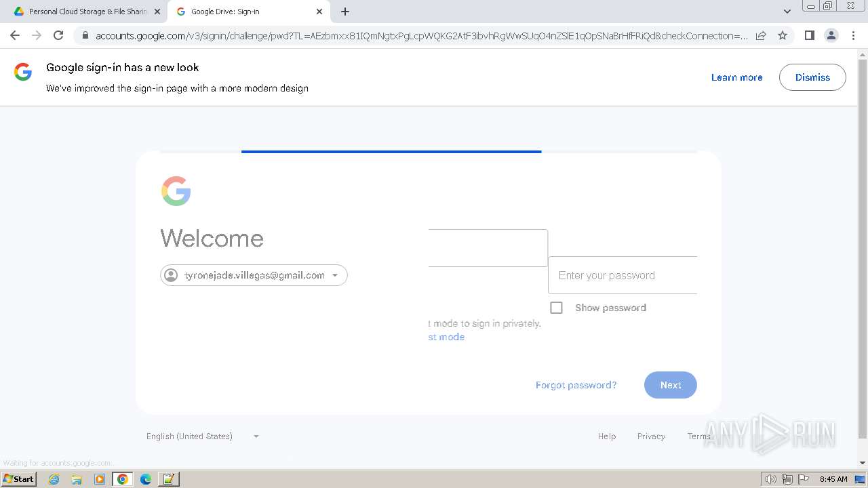Click the 8:45 AM clock
This screenshot has height=488, width=868.
click(833, 479)
